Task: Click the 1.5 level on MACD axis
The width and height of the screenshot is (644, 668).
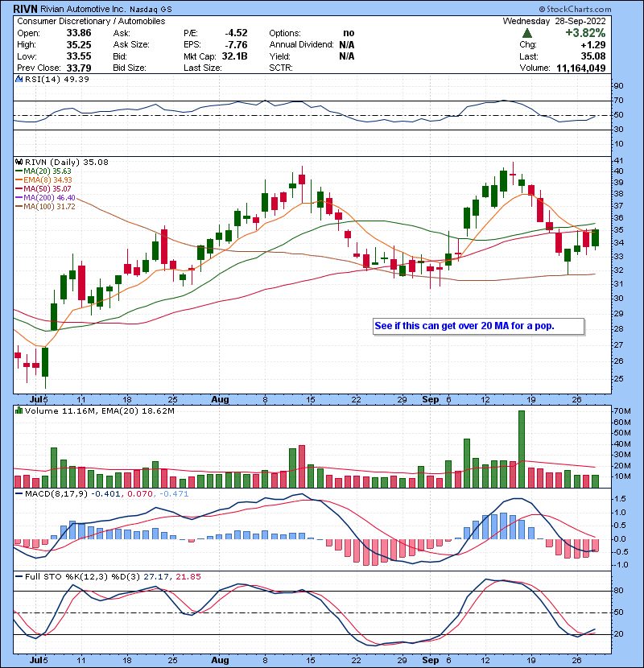Action: tap(620, 499)
